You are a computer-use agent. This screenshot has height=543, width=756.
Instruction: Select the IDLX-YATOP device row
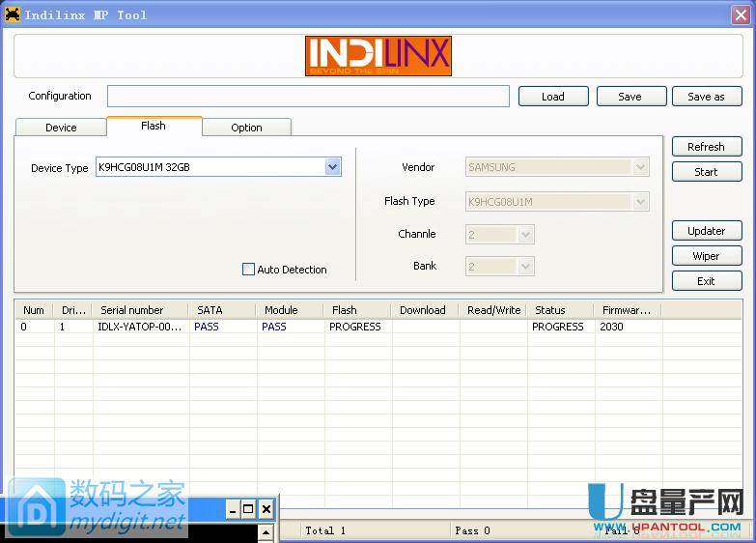[138, 327]
